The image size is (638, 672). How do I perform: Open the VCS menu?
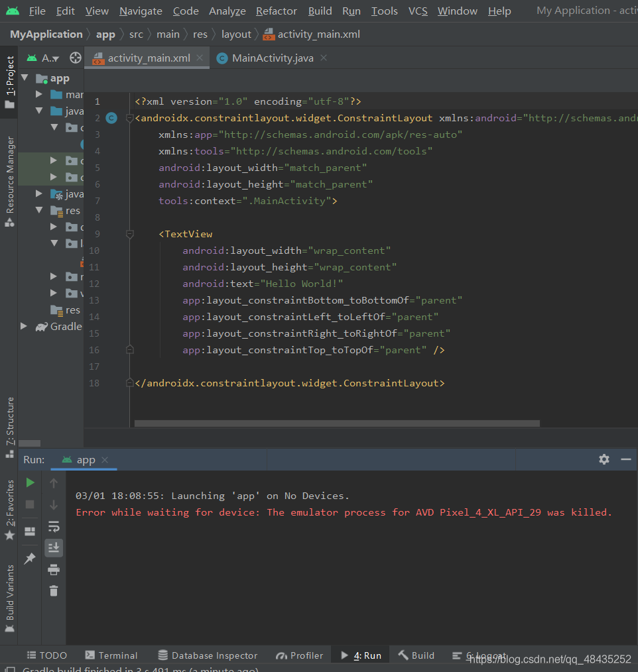pos(418,11)
